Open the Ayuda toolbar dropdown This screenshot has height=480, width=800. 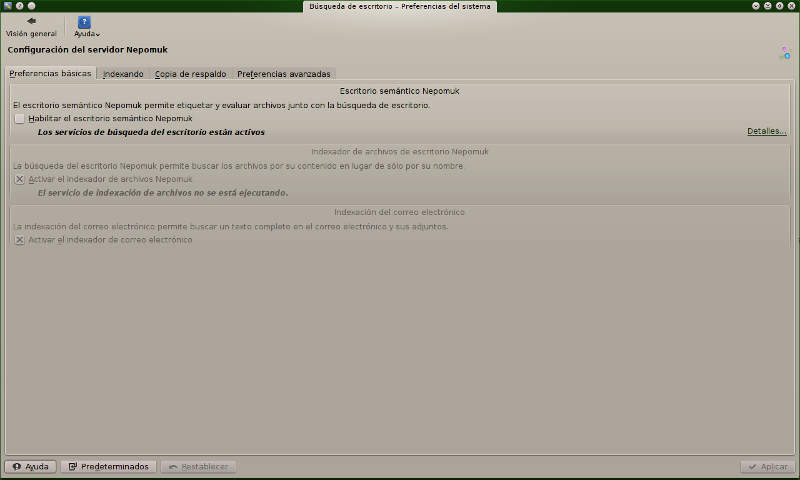85,27
